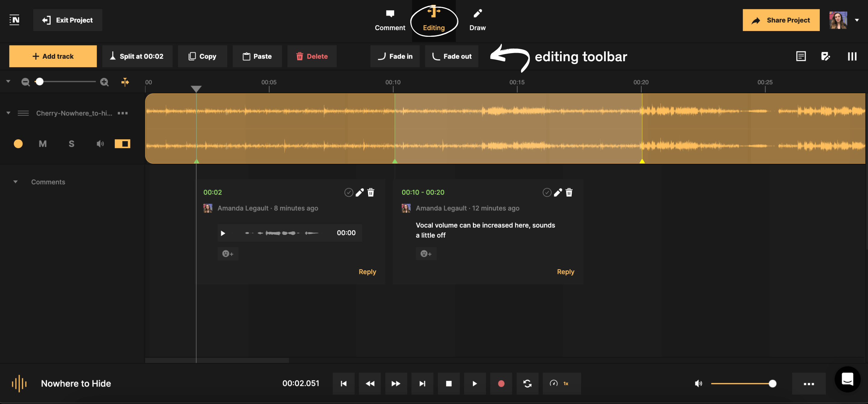Open the Comment tool

[x=390, y=20]
